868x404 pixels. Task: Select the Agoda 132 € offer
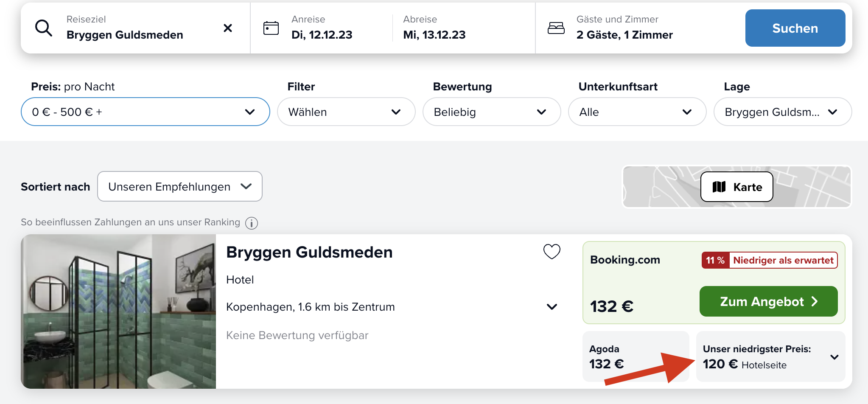[636, 356]
